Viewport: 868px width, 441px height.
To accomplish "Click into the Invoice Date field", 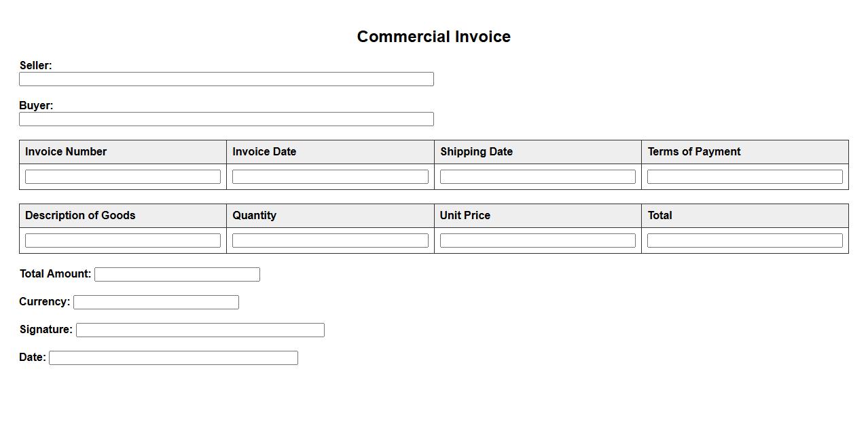I will (330, 177).
